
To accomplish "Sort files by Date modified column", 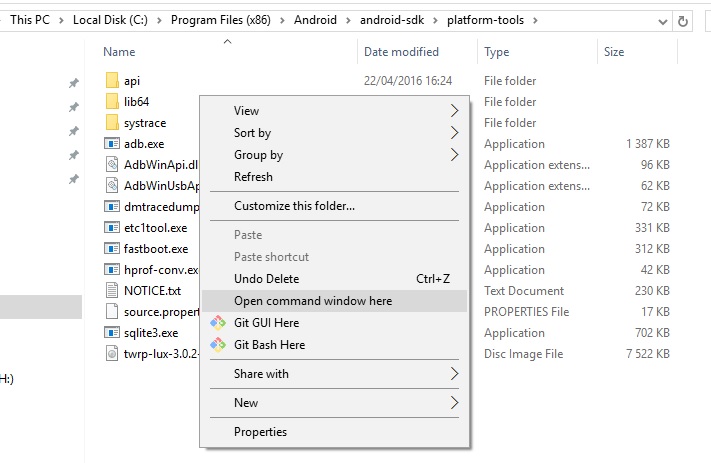I will [x=401, y=52].
